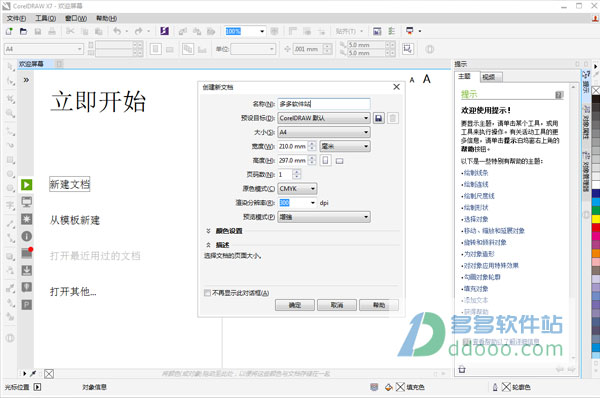Viewport: 600px width, 398px height.
Task: Click the document name input field
Action: pyautogui.click(x=324, y=104)
